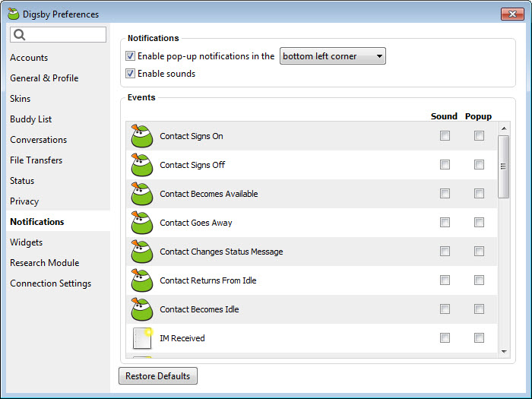Enable Popup for Contact Goes Away
Screen dimensions: 532x399
point(479,222)
